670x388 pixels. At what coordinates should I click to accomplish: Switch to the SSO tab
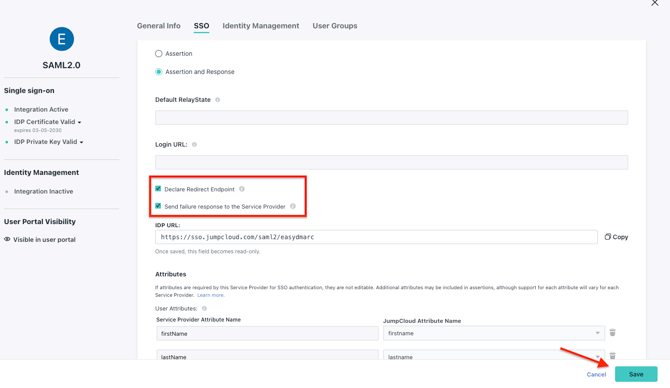point(201,26)
